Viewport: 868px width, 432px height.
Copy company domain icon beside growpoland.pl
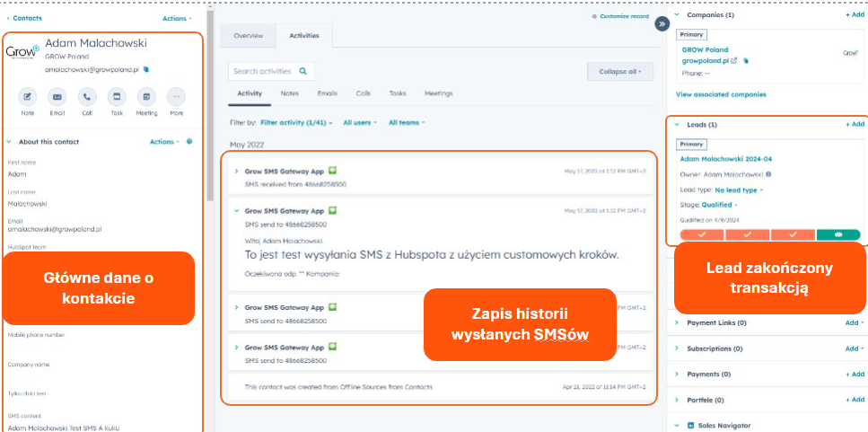point(745,60)
